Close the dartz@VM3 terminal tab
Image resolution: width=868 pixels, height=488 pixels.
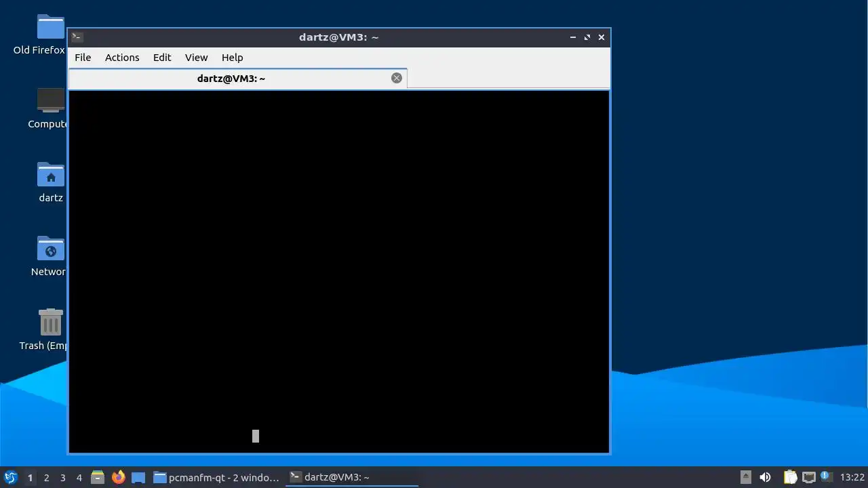[397, 78]
